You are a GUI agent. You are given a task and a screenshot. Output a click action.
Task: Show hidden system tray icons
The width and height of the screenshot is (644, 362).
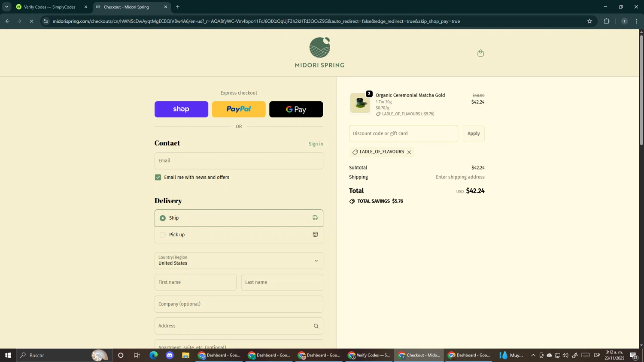[x=533, y=356]
